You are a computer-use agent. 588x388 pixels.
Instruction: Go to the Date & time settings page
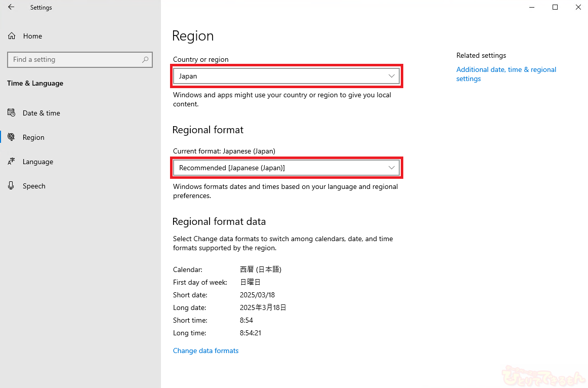[41, 113]
